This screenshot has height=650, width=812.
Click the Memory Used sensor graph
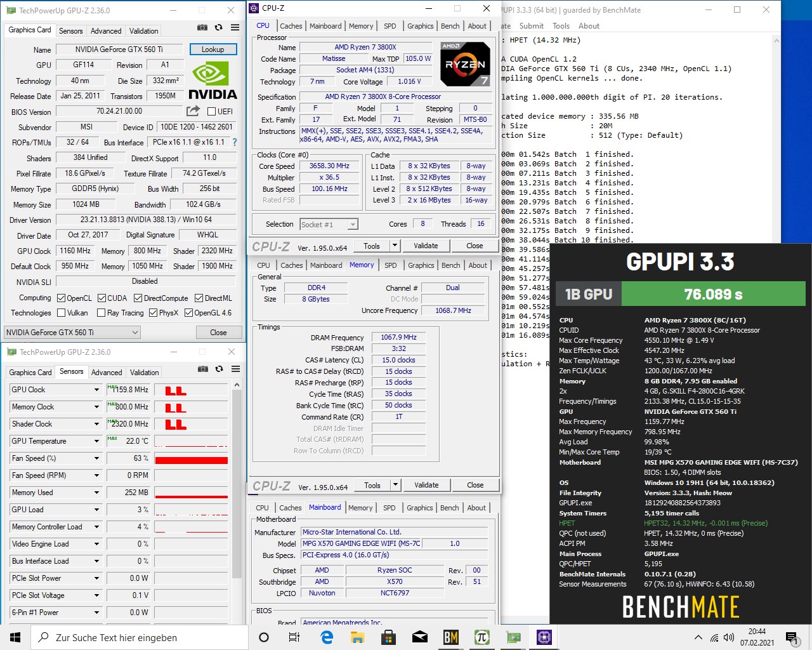coord(191,493)
